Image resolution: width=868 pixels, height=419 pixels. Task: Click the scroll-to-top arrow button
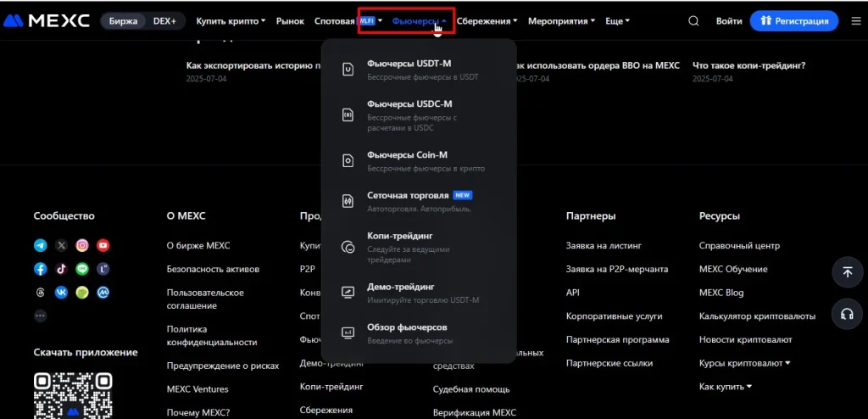[847, 271]
